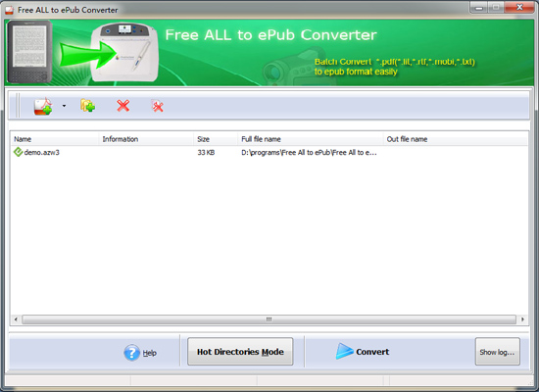
Task: Click the Help link text
Action: tap(150, 353)
